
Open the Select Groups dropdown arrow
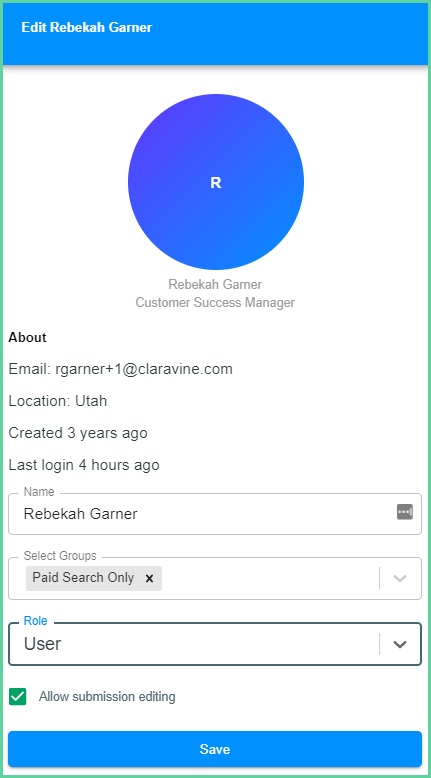click(x=400, y=578)
